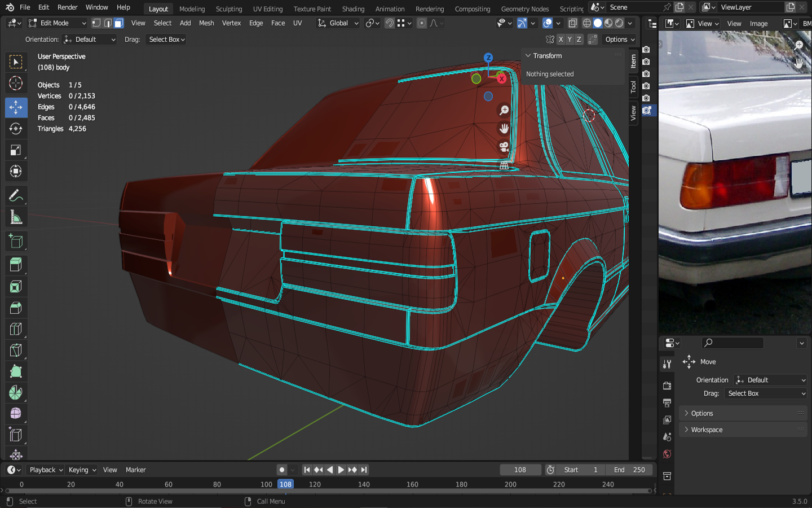
Task: Open the Output properties tab
Action: click(x=667, y=403)
